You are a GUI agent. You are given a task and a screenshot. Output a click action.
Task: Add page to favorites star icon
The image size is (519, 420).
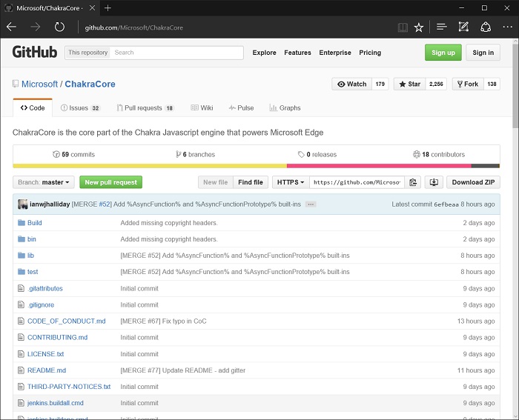419,27
